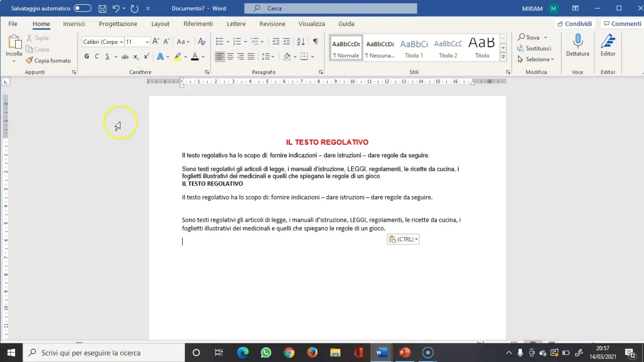Increase font size with the grow icon
The image size is (644, 362).
click(155, 42)
